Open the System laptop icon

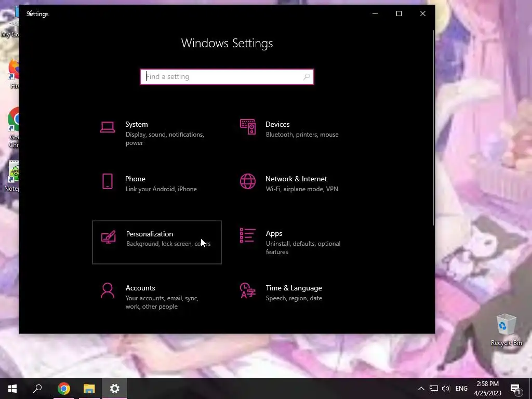[108, 128]
